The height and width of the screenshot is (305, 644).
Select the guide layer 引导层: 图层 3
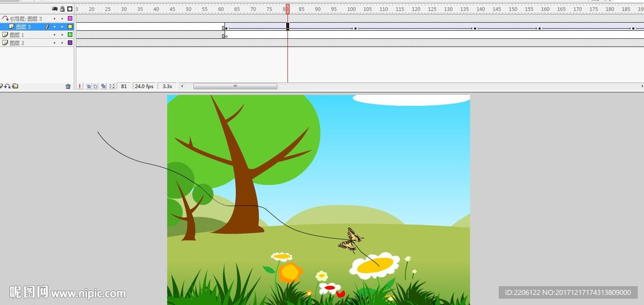[26, 19]
